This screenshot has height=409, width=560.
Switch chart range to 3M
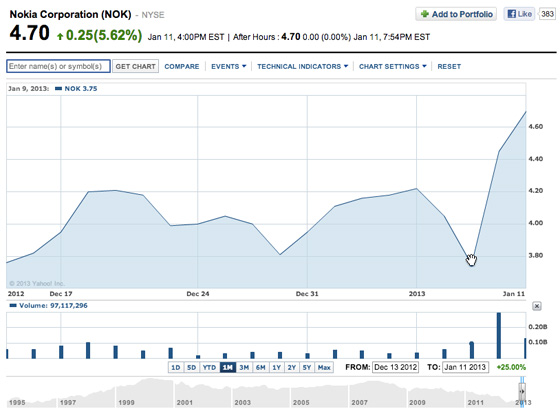click(244, 367)
